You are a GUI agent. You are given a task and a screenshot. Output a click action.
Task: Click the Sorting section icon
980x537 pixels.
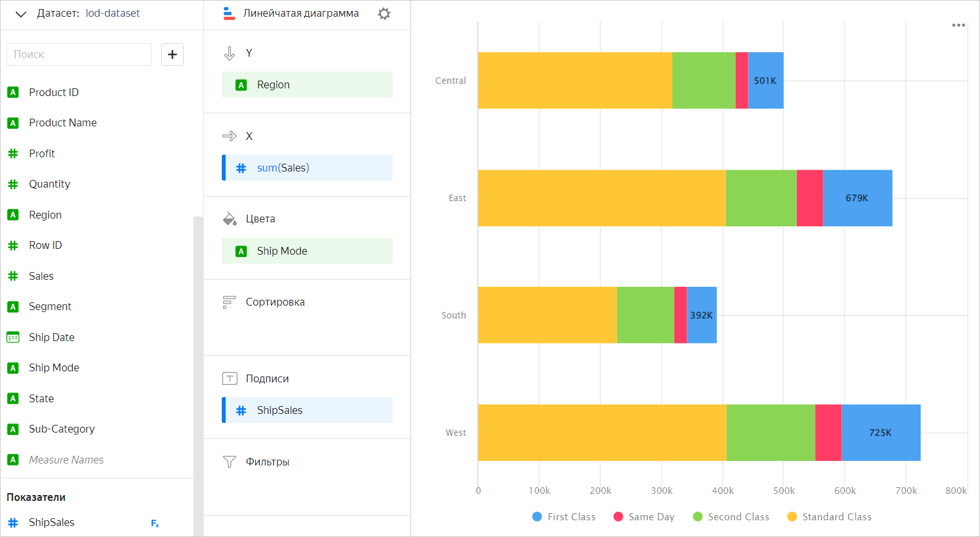click(230, 302)
